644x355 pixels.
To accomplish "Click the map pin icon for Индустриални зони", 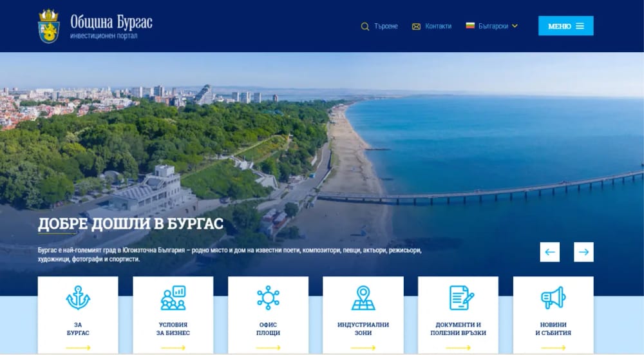I will click(x=363, y=298).
